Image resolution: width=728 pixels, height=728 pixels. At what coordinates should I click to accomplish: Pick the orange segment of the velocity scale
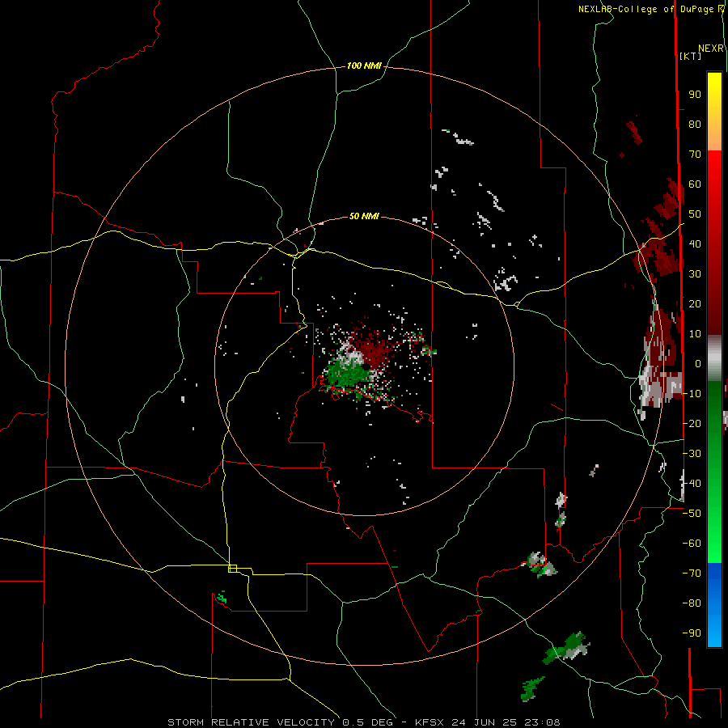(714, 139)
